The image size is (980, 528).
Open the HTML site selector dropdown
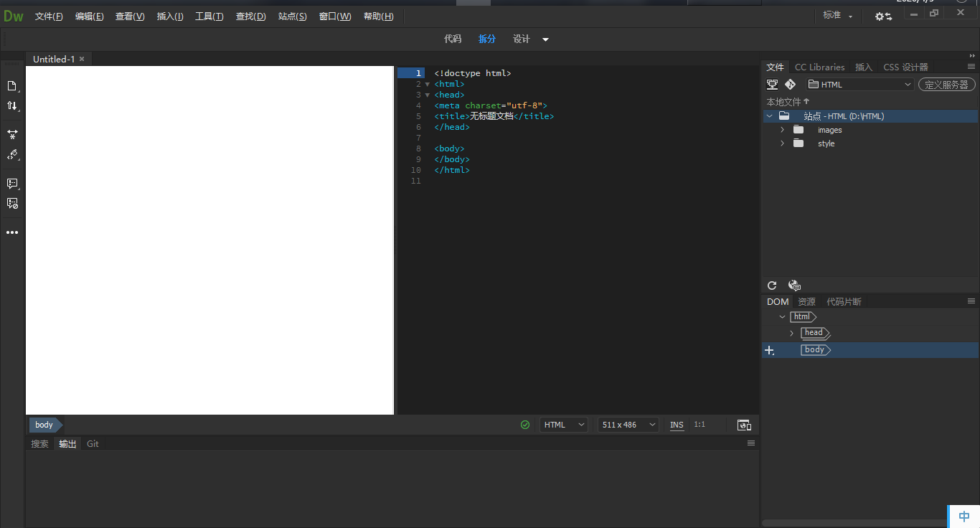point(860,84)
